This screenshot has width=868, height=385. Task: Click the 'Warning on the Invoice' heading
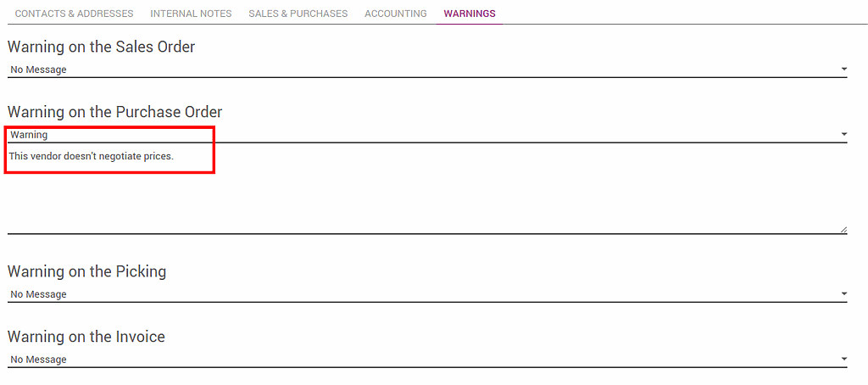(x=86, y=337)
